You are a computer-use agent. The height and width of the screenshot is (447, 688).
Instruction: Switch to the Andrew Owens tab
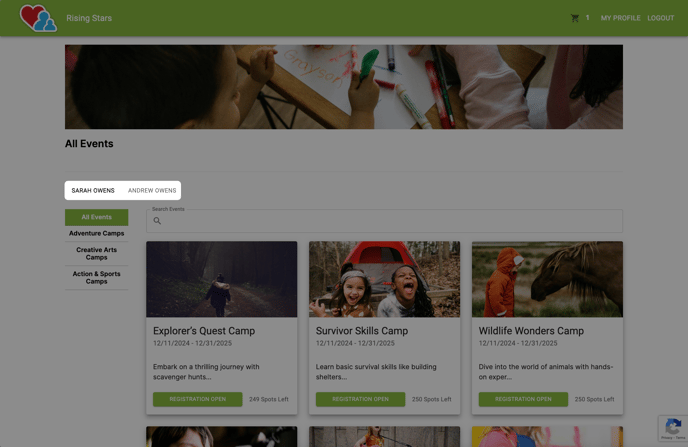(x=152, y=190)
